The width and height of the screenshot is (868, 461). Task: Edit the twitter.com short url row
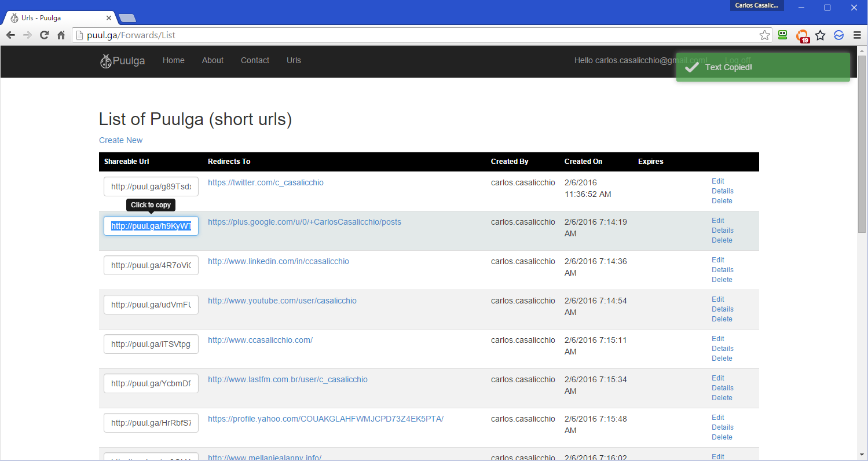click(718, 181)
